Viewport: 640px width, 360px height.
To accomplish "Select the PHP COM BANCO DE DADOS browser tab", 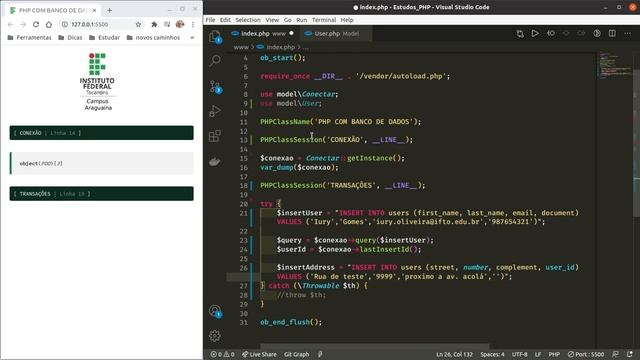I will point(53,10).
